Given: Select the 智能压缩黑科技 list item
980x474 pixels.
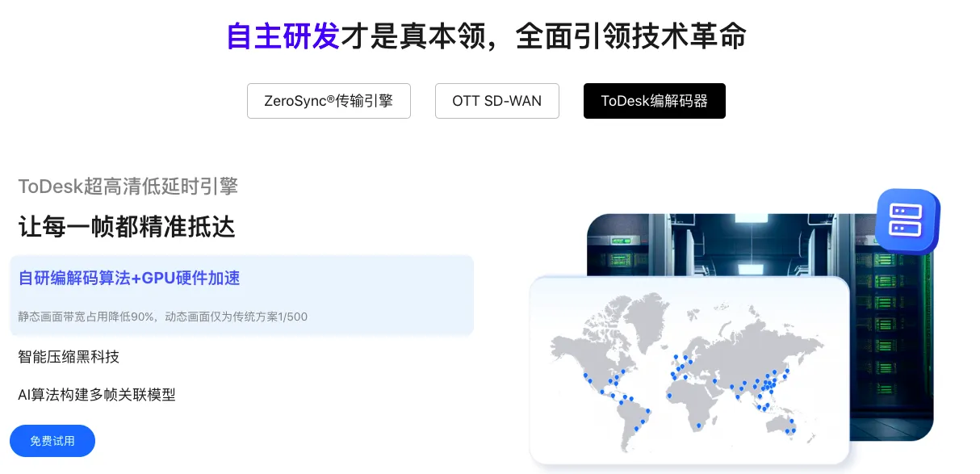Looking at the screenshot, I should pos(69,357).
